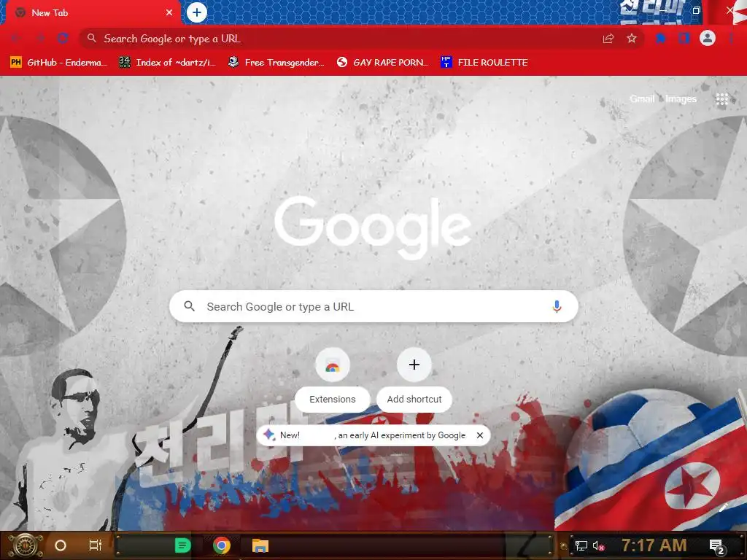The image size is (747, 560).
Task: Open the Extensions puzzle icon in toolbar
Action: [661, 38]
